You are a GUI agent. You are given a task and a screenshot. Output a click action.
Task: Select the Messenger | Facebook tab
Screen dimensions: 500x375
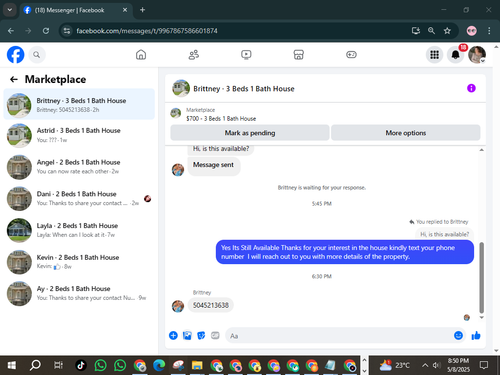(76, 10)
